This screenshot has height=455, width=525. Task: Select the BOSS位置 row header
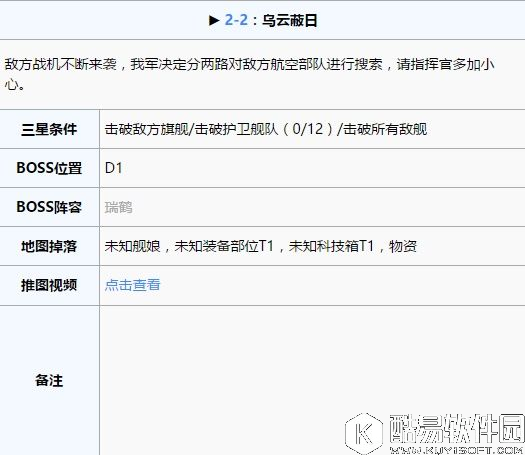pyautogui.click(x=49, y=168)
